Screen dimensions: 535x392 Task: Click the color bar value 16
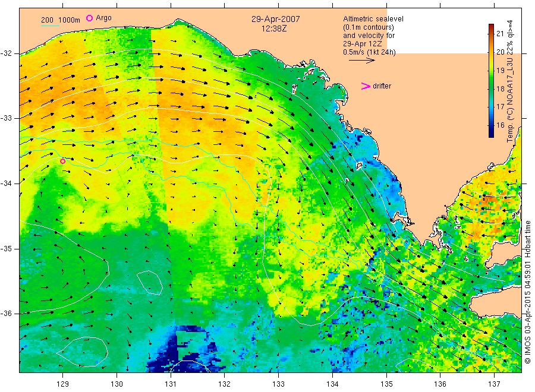(x=500, y=125)
